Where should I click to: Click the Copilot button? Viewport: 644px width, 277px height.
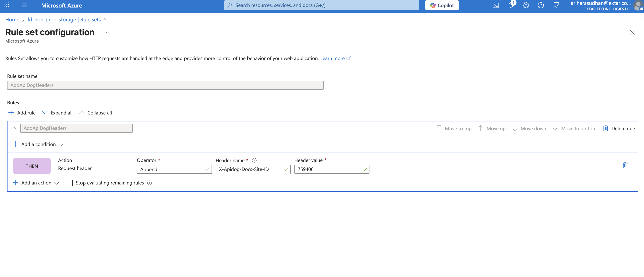(442, 5)
